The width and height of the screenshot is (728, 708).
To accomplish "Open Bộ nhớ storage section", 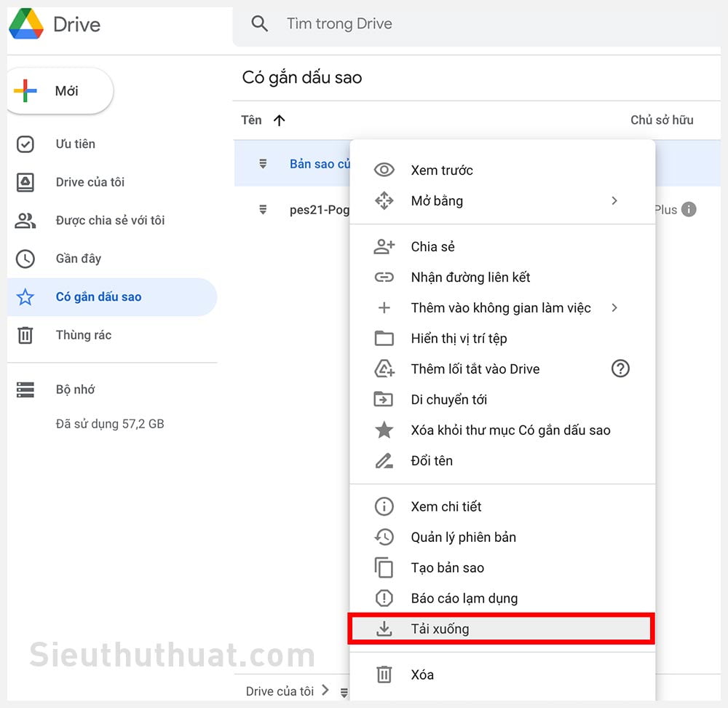I will (x=112, y=389).
